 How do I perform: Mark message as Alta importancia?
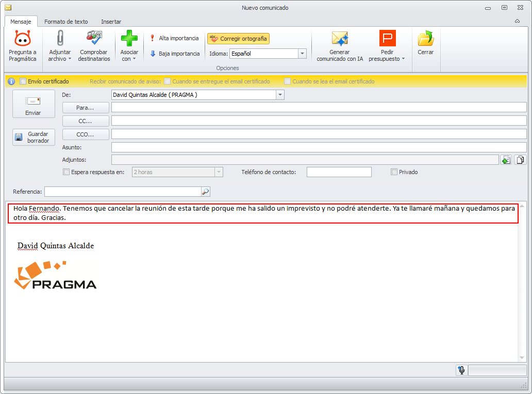(x=174, y=38)
